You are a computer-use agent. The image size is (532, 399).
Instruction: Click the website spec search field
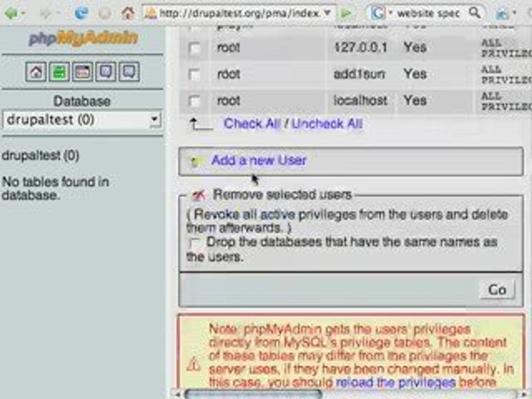(428, 13)
